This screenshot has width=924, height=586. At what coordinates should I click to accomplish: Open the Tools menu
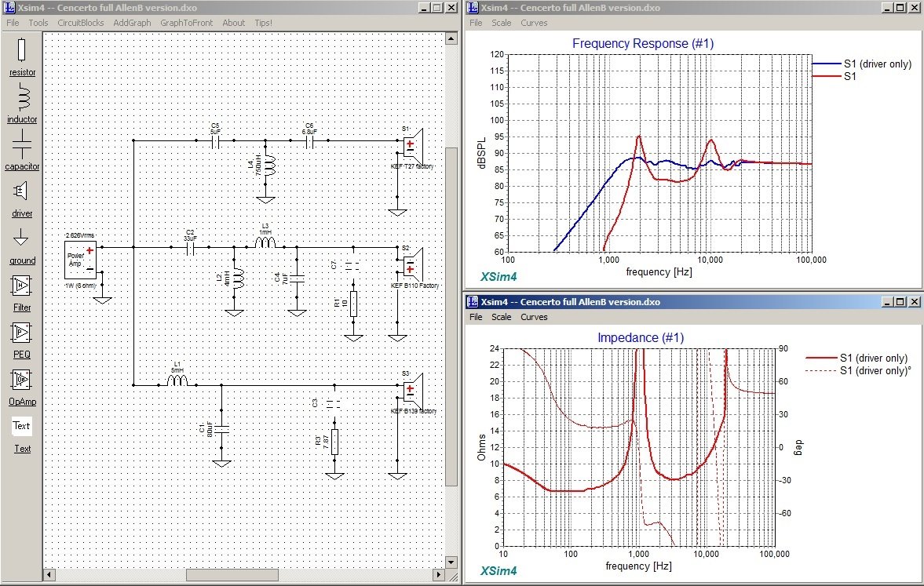coord(38,23)
